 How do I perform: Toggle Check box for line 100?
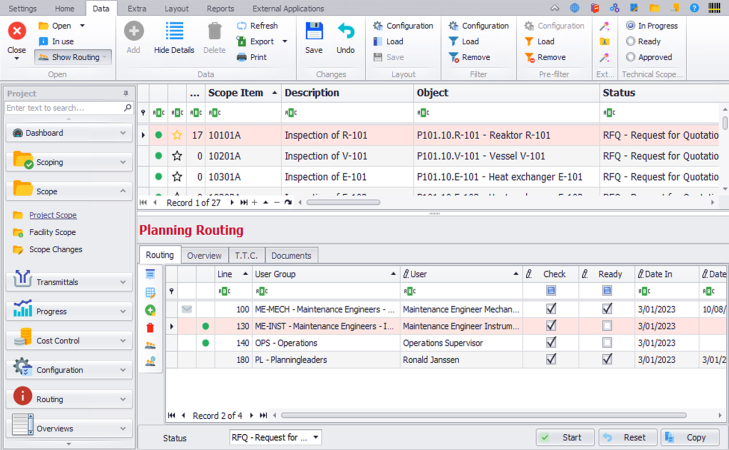(x=551, y=309)
